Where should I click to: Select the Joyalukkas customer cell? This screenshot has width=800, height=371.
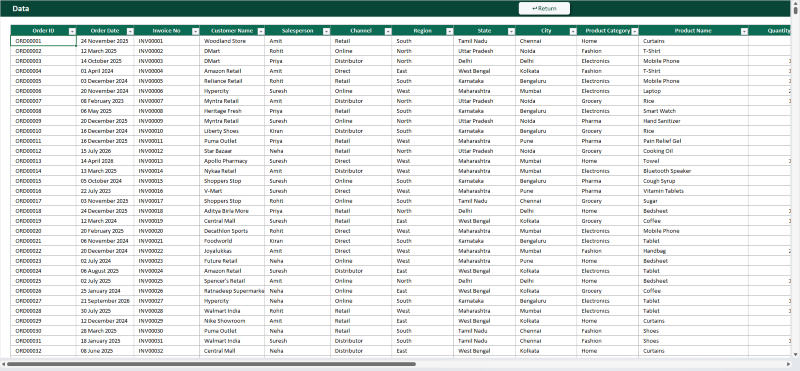[232, 251]
